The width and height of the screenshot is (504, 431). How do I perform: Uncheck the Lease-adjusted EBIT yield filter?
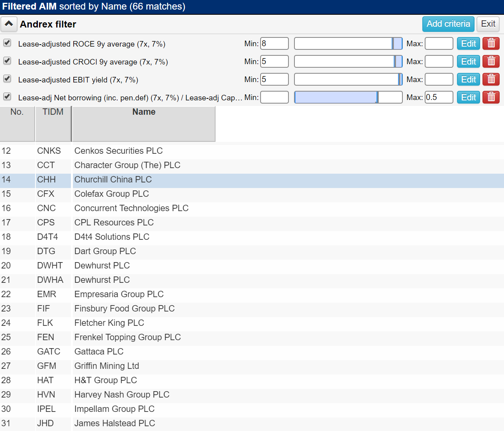(7, 78)
